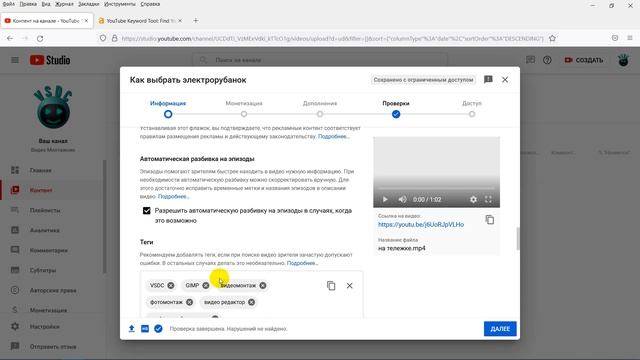
Task: Open the Правка browser menu
Action: point(28,4)
